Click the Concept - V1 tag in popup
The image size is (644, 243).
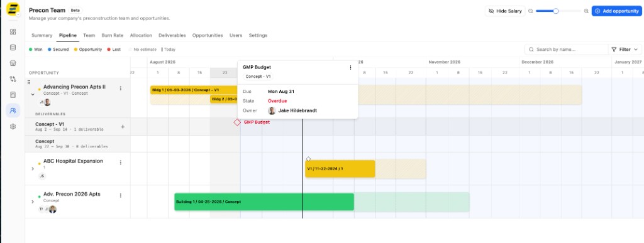tap(258, 76)
